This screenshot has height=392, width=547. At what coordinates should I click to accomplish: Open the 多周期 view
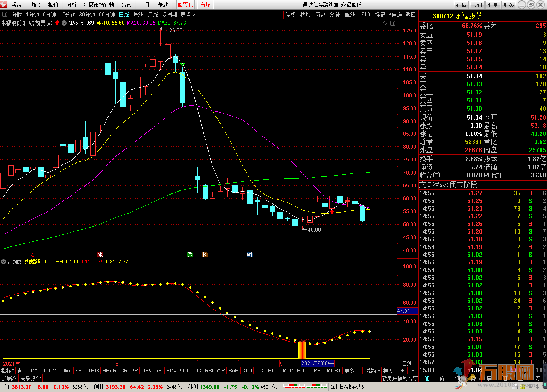(x=169, y=15)
